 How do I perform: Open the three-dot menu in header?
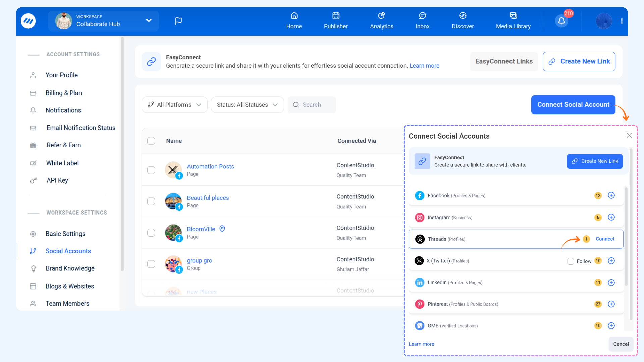(x=622, y=21)
